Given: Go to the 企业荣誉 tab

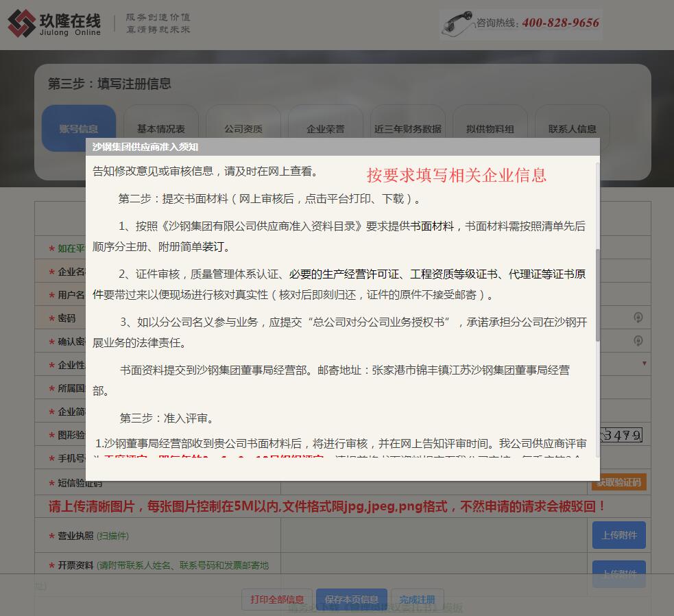Looking at the screenshot, I should (x=326, y=128).
